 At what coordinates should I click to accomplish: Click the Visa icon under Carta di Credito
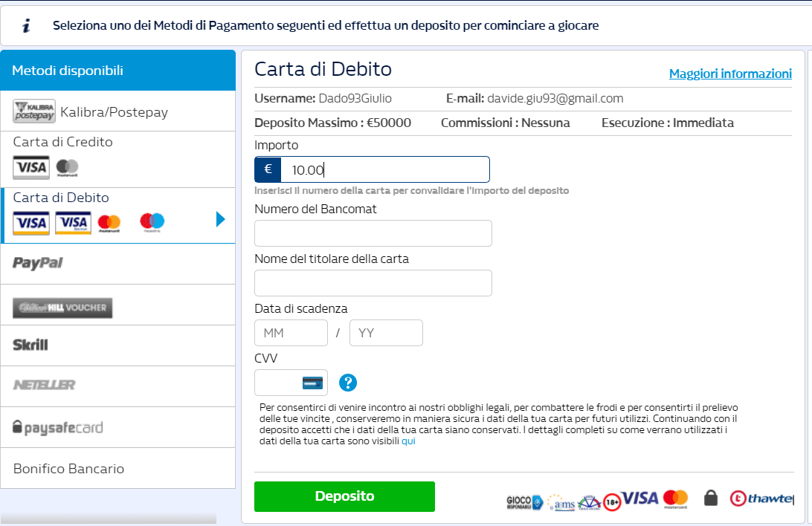(x=31, y=167)
